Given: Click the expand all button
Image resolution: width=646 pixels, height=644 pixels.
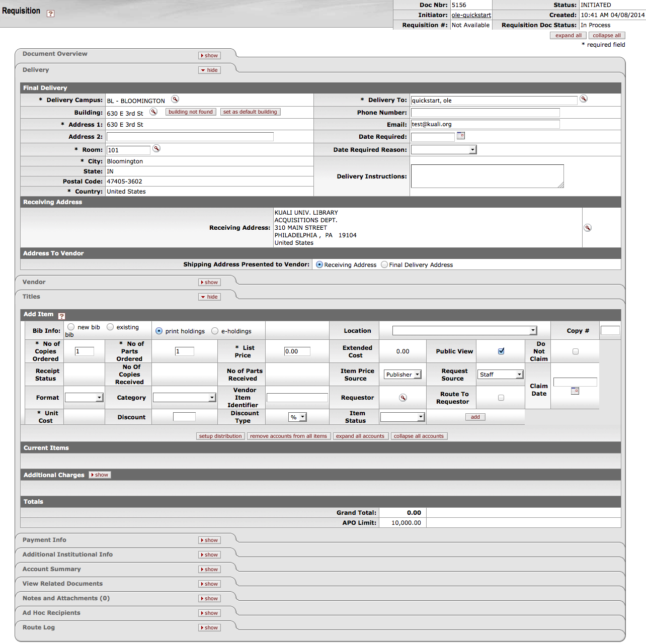Looking at the screenshot, I should (x=569, y=36).
